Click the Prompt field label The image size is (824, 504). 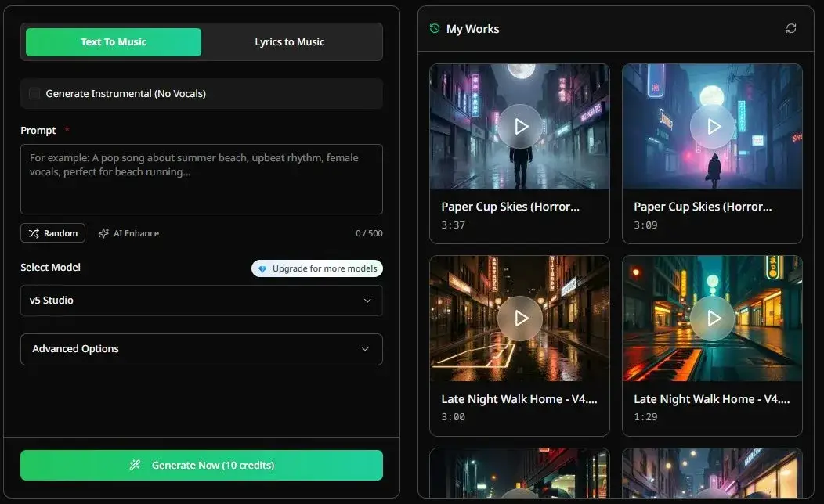[38, 130]
